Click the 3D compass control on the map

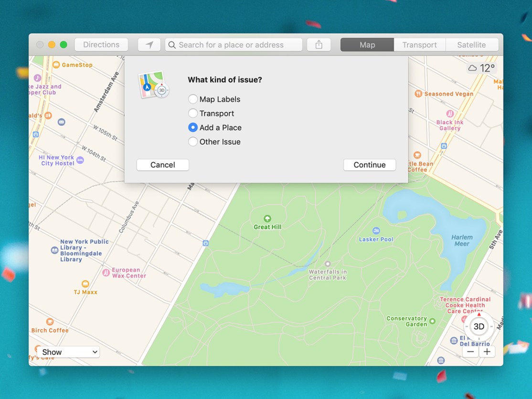pos(479,326)
